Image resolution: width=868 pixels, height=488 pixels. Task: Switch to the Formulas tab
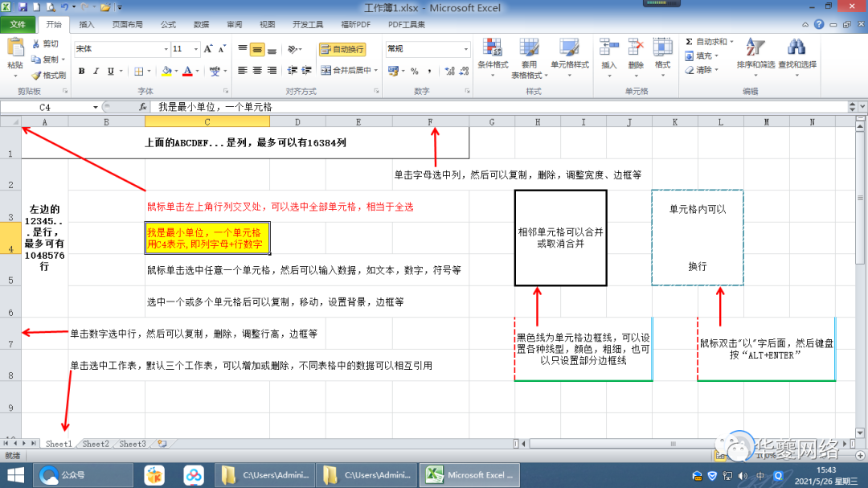point(168,24)
